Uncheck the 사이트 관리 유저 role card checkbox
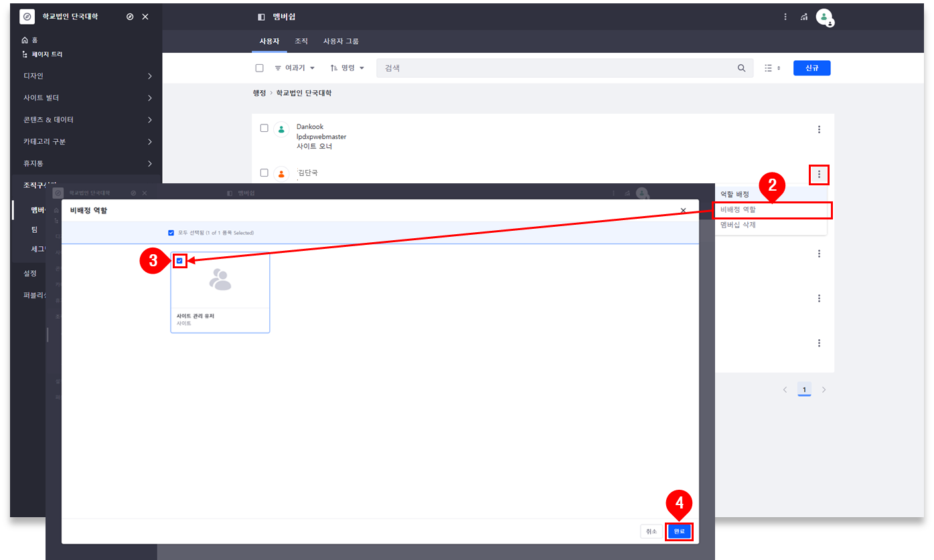Image resolution: width=934 pixels, height=560 pixels. coord(179,261)
